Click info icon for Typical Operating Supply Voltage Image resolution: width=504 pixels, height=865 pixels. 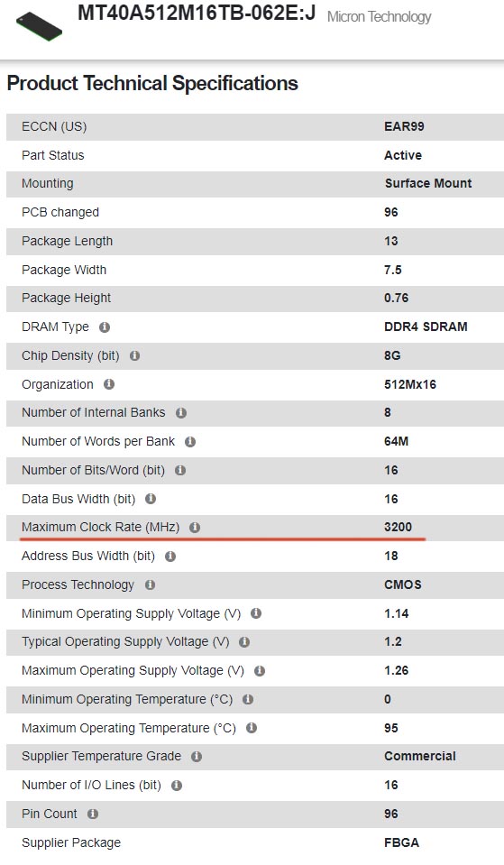click(244, 642)
